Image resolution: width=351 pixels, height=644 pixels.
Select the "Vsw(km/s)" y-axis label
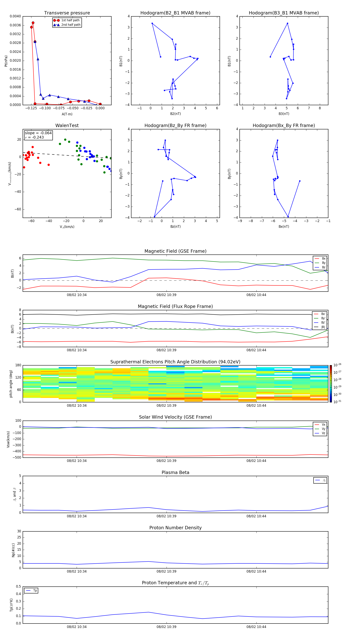pos(8,439)
